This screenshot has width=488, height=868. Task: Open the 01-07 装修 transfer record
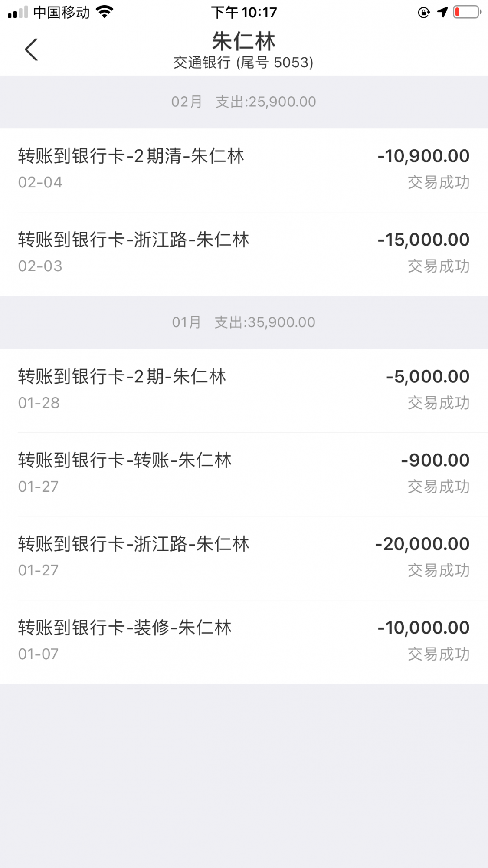[244, 641]
